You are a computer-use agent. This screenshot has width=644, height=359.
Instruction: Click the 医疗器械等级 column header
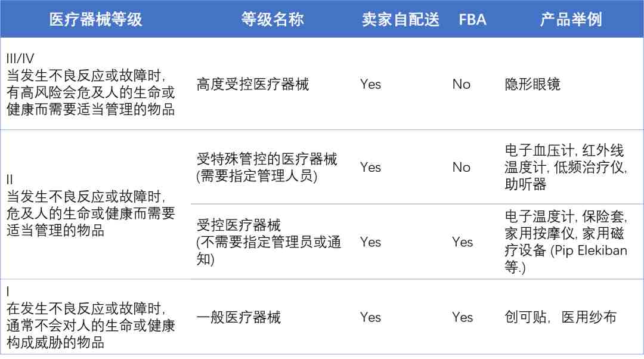95,19
